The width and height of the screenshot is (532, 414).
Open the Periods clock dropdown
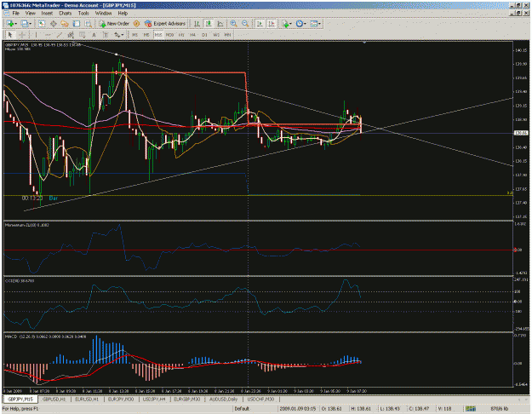pyautogui.click(x=300, y=24)
